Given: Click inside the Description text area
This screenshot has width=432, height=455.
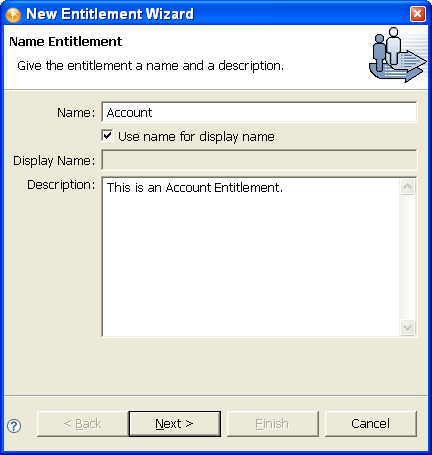Looking at the screenshot, I should click(x=251, y=257).
